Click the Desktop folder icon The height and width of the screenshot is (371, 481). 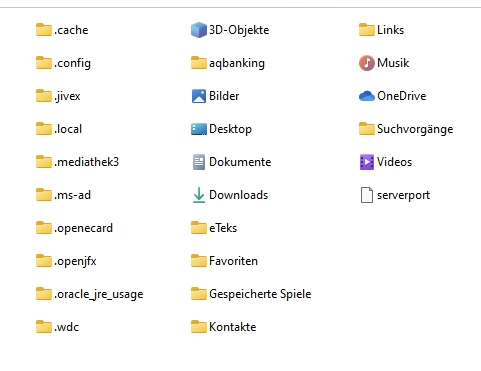(199, 129)
